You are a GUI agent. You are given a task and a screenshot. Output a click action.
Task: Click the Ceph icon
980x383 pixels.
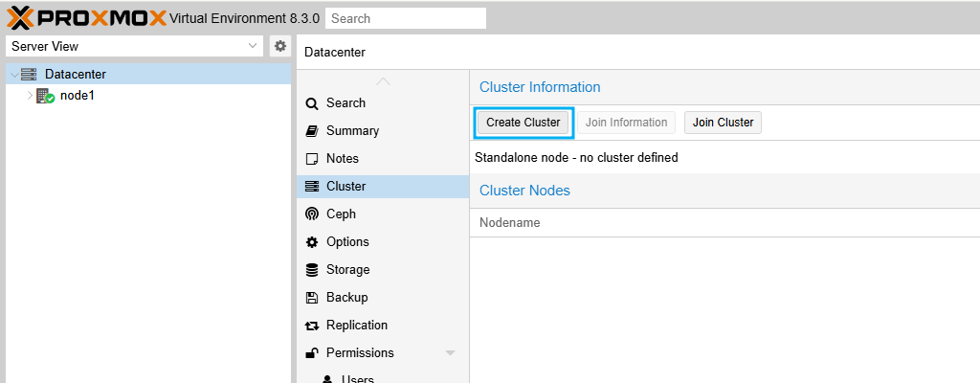(311, 214)
